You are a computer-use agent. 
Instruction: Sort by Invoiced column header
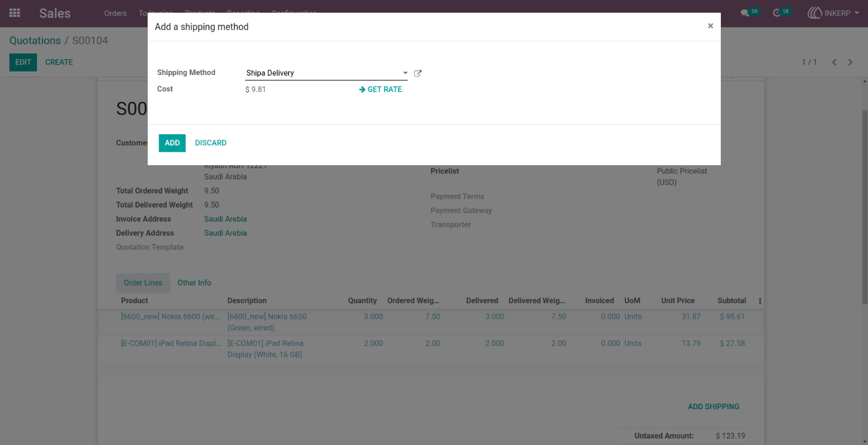(600, 301)
